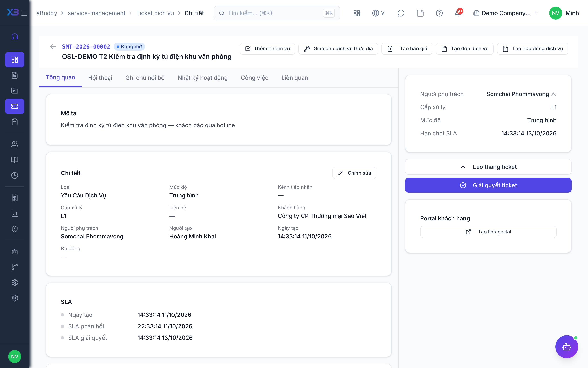Click Giao cho dịch vụ thực địa
Image resolution: width=588 pixels, height=368 pixels.
pyautogui.click(x=338, y=49)
